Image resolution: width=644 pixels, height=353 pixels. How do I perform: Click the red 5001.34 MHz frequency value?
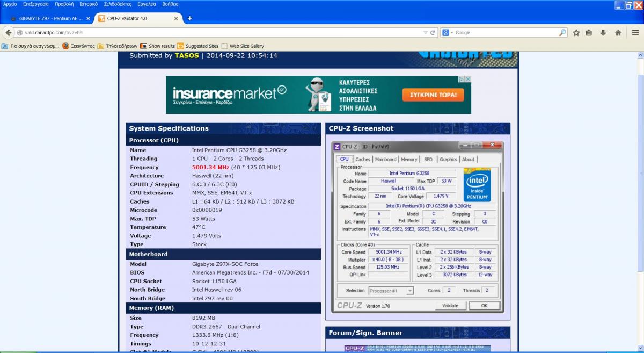coord(210,167)
